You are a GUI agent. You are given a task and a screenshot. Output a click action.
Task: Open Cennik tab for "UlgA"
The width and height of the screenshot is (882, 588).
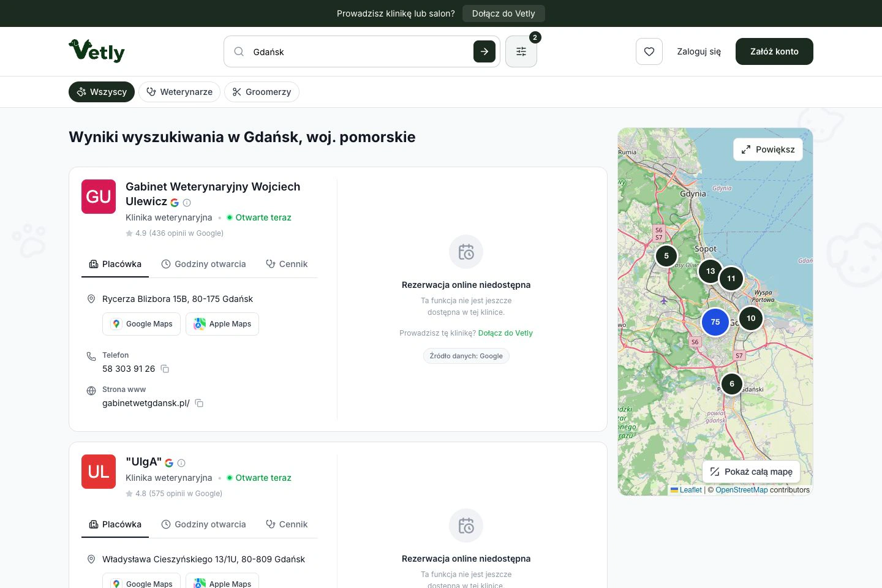click(x=287, y=524)
